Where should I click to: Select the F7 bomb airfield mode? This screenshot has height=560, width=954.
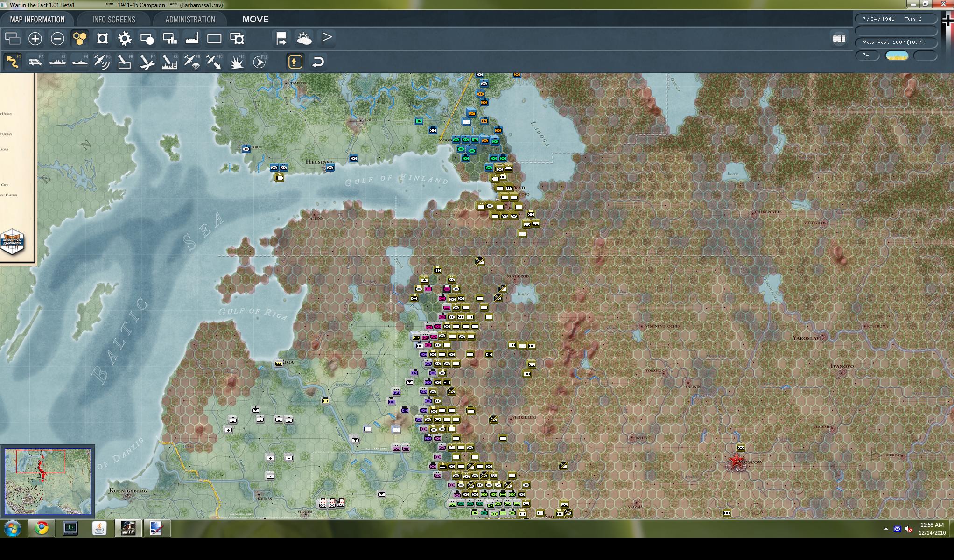click(147, 62)
